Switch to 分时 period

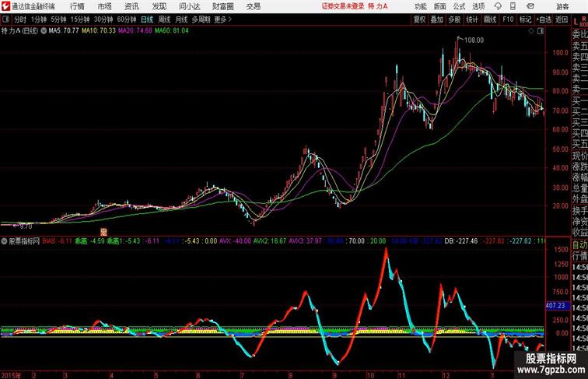tap(20, 19)
